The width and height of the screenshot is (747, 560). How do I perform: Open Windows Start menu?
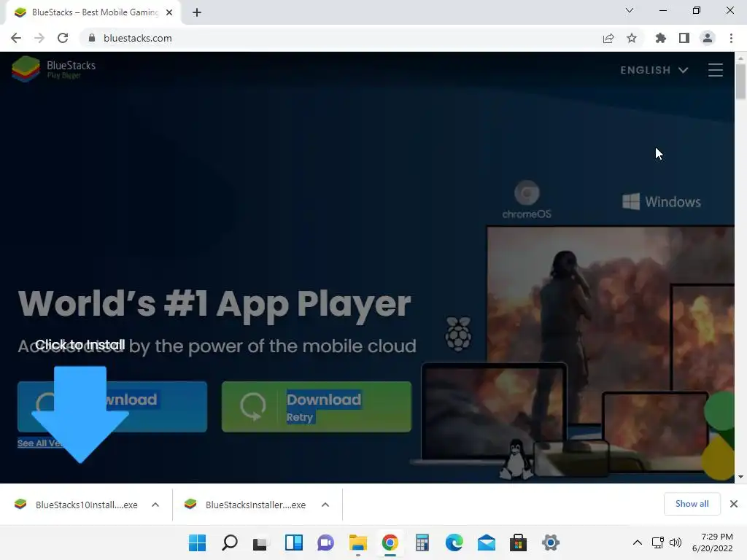197,542
